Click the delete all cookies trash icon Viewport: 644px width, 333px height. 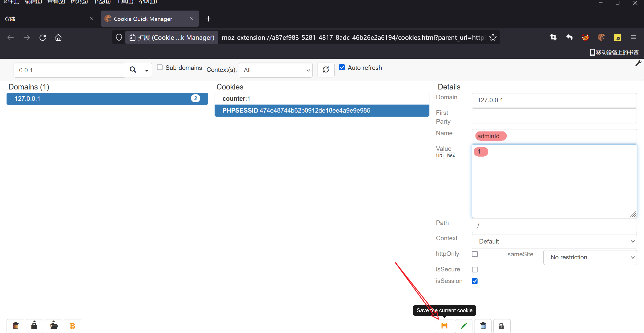pos(16,326)
